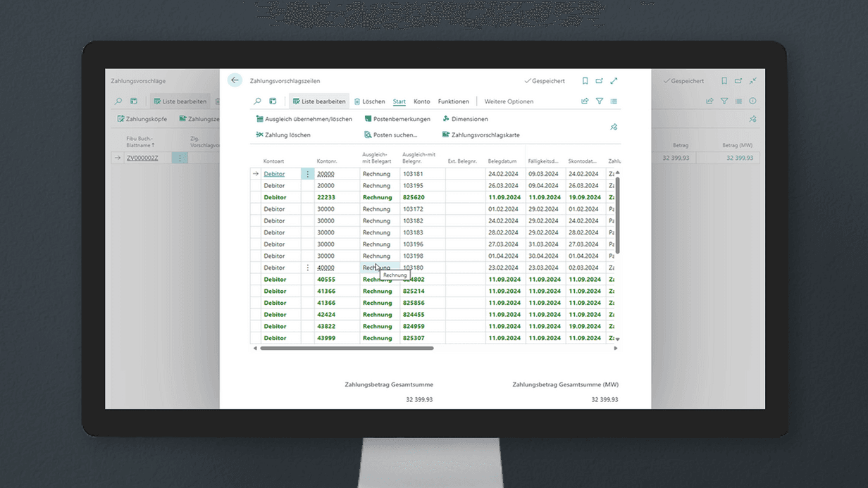Image resolution: width=868 pixels, height=488 pixels.
Task: Click the horizontal scrollbar below the table
Action: [347, 348]
